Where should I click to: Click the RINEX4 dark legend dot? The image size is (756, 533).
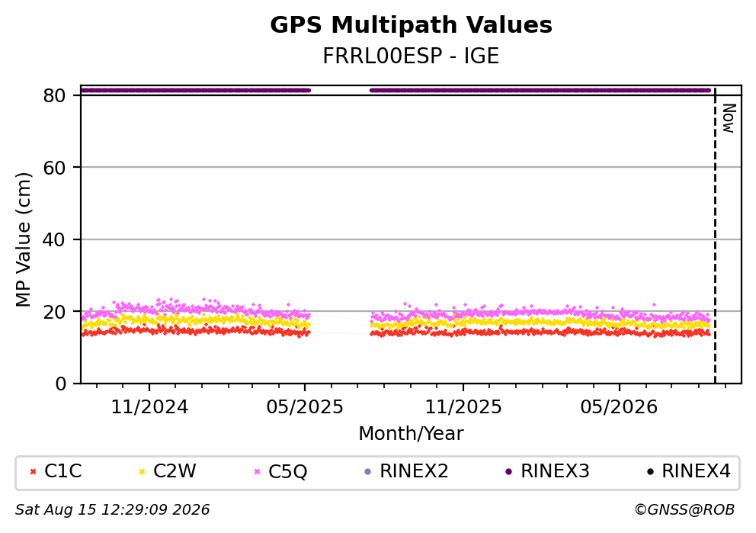[650, 472]
